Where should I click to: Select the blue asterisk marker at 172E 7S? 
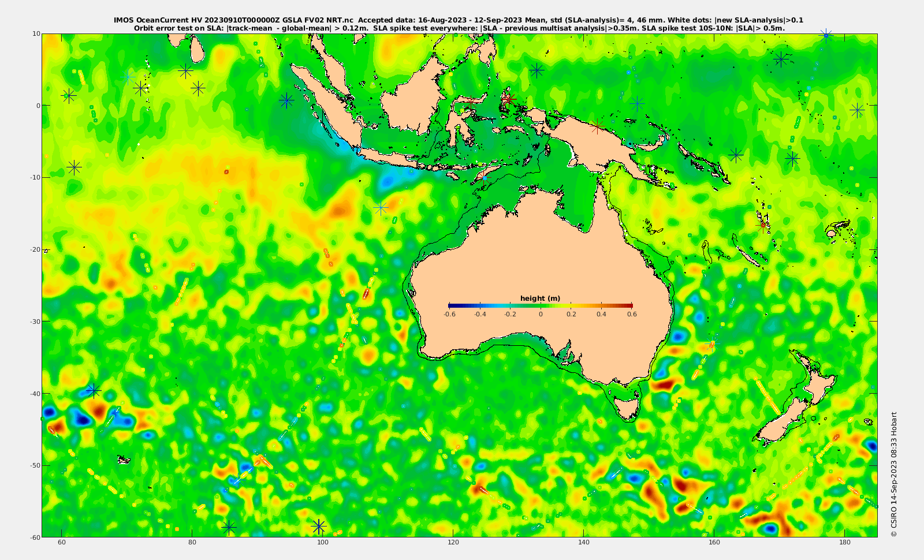(792, 158)
